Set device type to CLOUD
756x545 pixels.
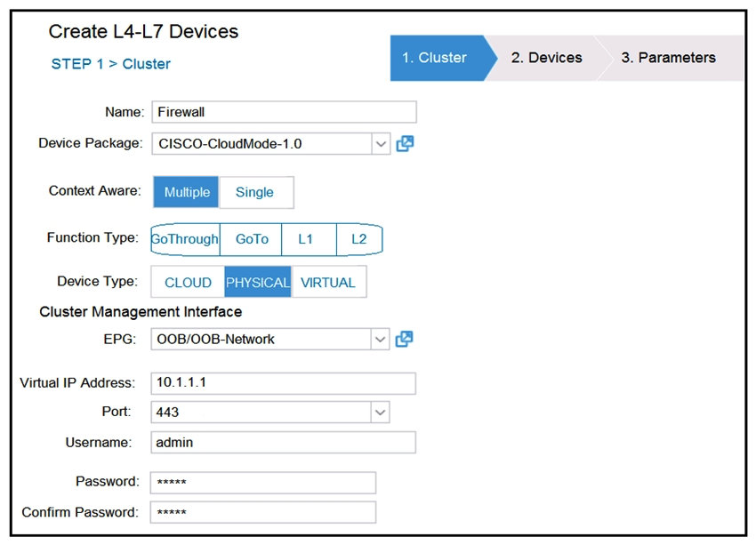pos(188,282)
